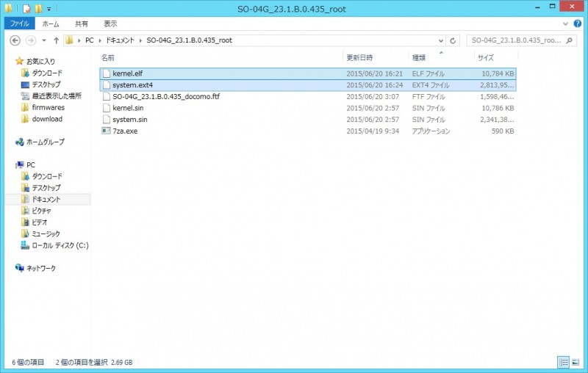The width and height of the screenshot is (588, 373).
Task: Select the system.ext4 file icon
Action: 107,85
